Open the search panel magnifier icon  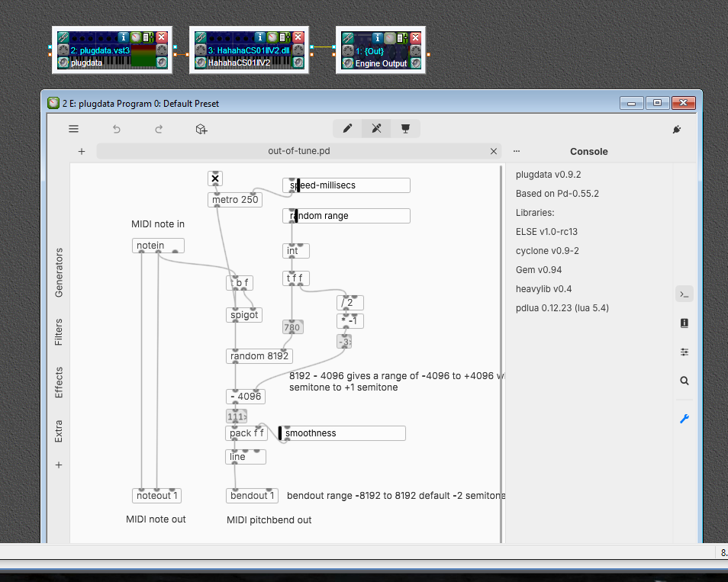pos(684,381)
